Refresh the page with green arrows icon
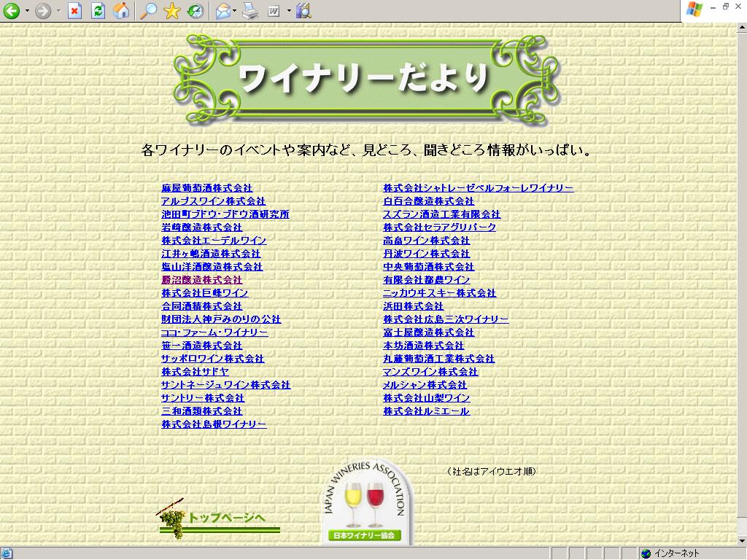This screenshot has height=560, width=747. pyautogui.click(x=98, y=10)
